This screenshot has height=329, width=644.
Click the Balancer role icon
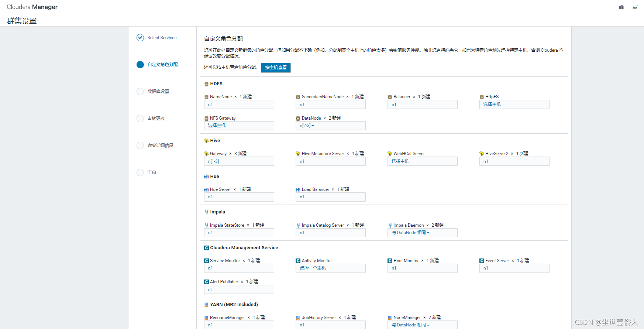(390, 97)
